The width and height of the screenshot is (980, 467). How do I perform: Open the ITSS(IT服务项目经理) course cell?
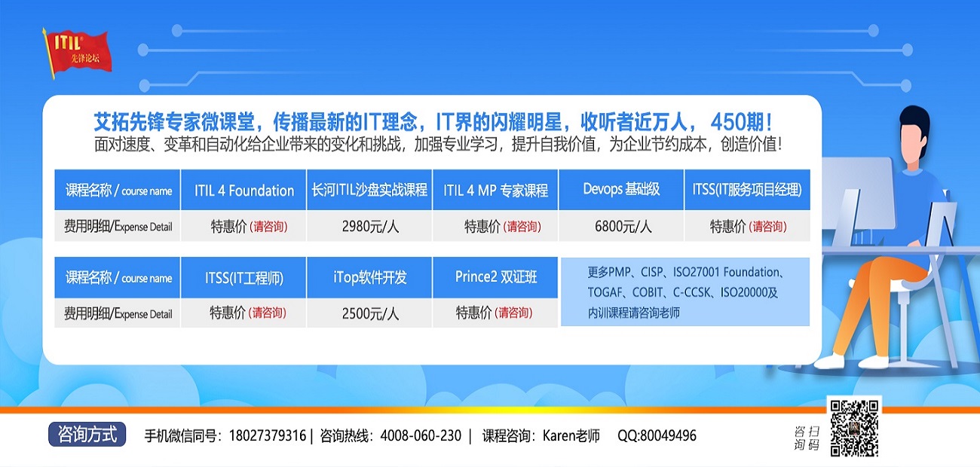click(747, 191)
